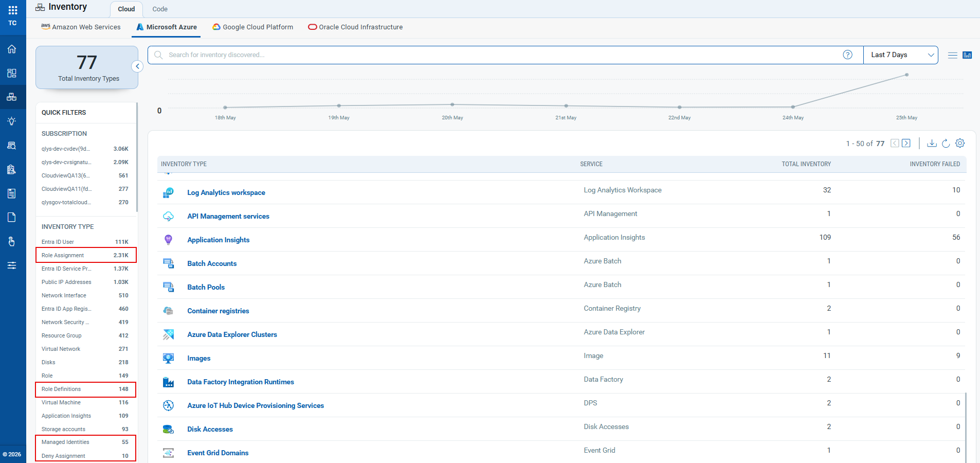Image resolution: width=980 pixels, height=463 pixels.
Task: Select Oracle Cloud Infrastructure provider tab
Action: [355, 27]
